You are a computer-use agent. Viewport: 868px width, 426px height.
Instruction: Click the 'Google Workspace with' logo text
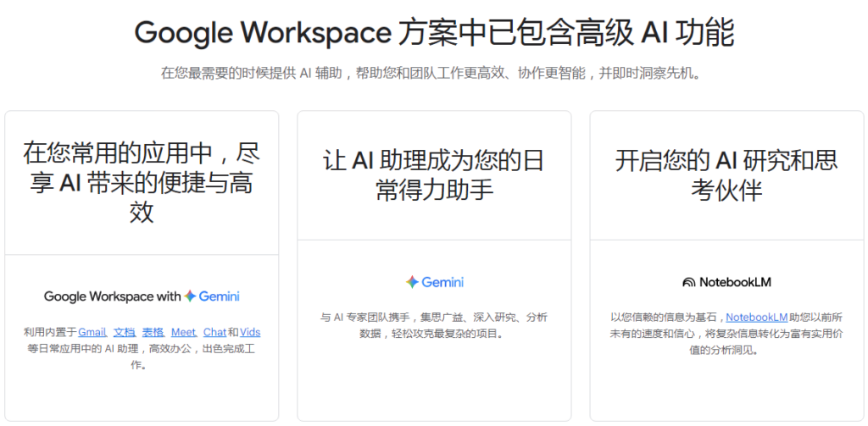[112, 296]
